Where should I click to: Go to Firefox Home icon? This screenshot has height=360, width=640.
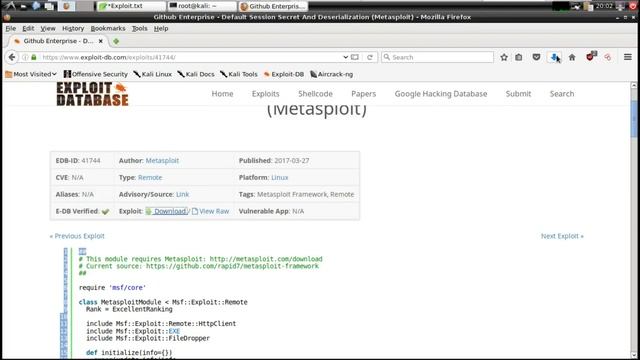[572, 58]
